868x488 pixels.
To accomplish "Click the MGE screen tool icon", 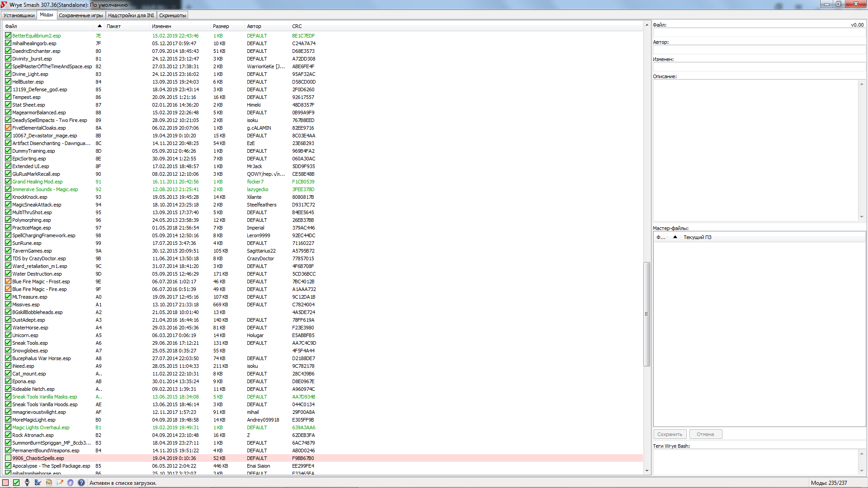I will pos(38,483).
